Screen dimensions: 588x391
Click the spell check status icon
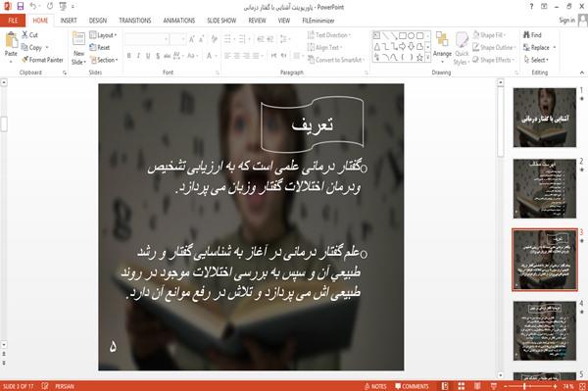45,386
